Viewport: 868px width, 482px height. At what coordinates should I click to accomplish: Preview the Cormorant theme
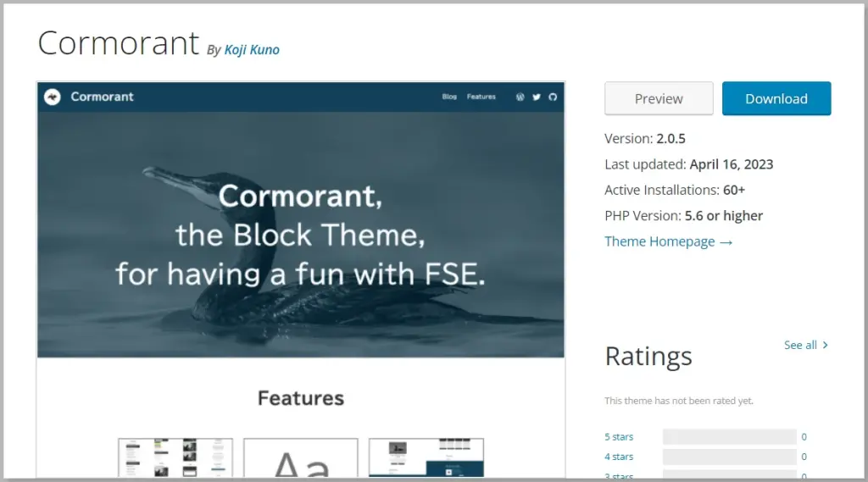pyautogui.click(x=659, y=98)
